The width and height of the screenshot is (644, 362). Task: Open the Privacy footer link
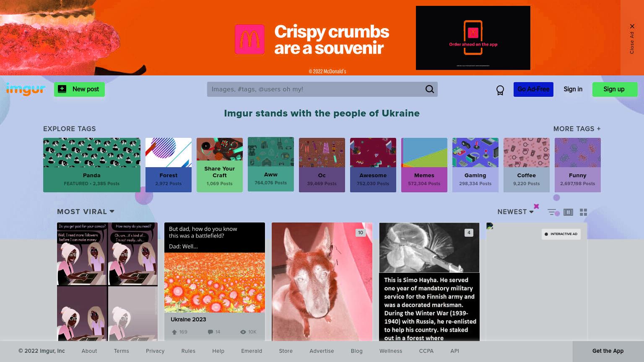coord(155,351)
